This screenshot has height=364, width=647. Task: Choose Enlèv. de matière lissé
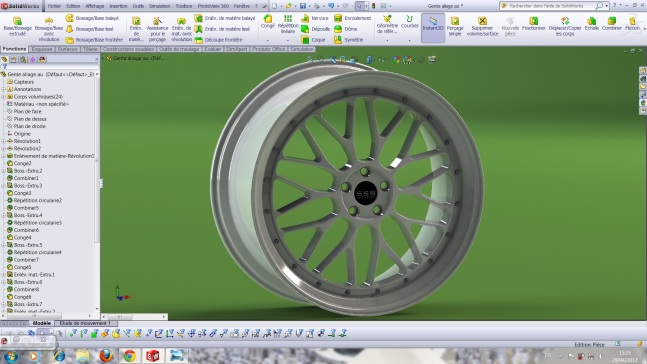222,29
